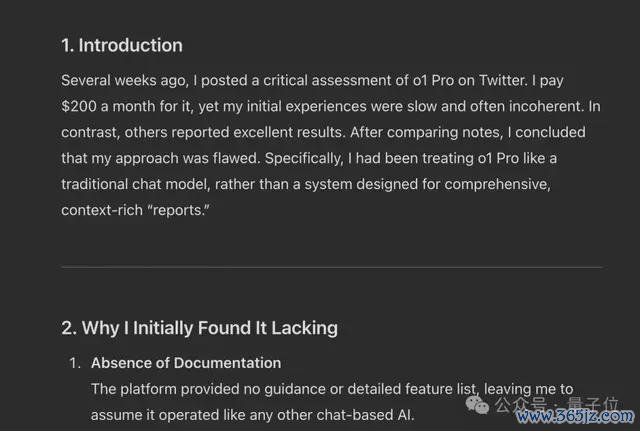
Task: Select the '1. Introduction' heading
Action: pyautogui.click(x=122, y=45)
